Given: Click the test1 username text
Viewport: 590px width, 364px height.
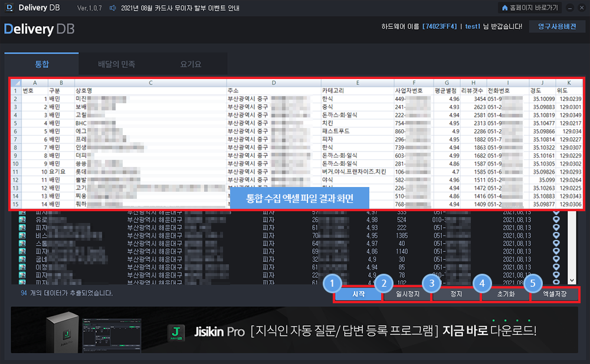Looking at the screenshot, I should (x=473, y=27).
